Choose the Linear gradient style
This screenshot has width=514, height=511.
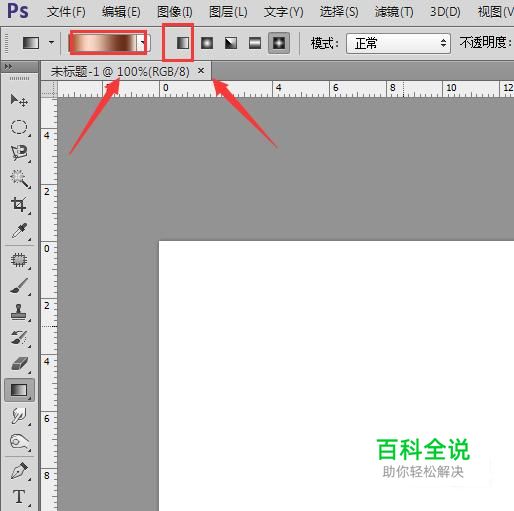pos(183,43)
